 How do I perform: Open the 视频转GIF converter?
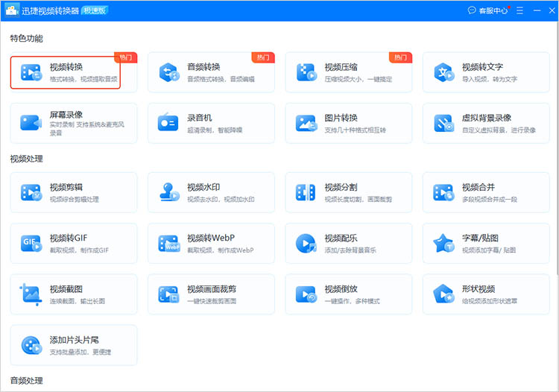(x=73, y=243)
